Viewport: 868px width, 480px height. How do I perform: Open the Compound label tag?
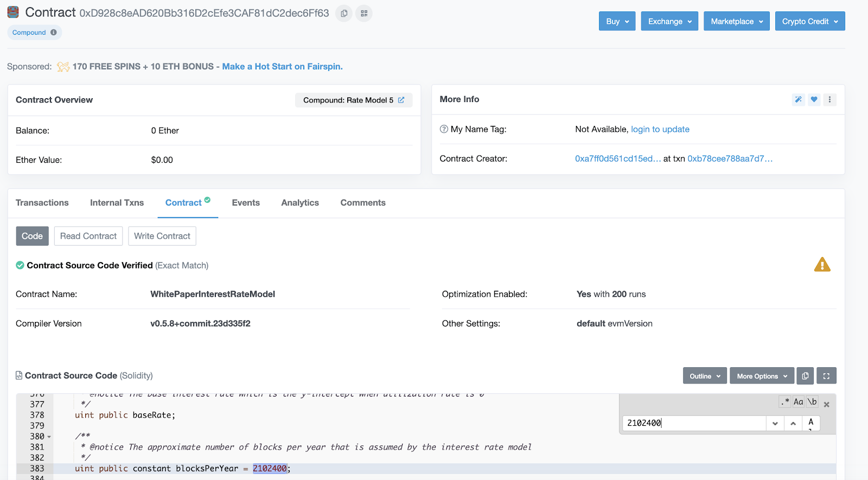click(34, 33)
